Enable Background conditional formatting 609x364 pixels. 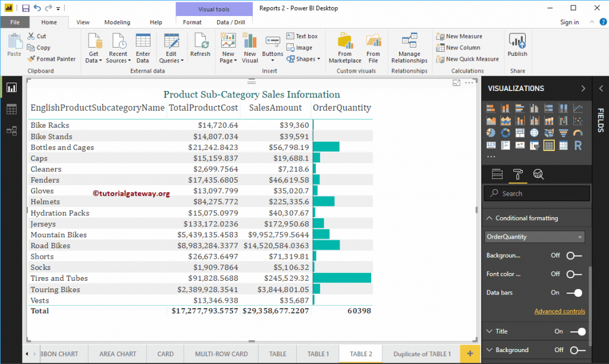(576, 255)
